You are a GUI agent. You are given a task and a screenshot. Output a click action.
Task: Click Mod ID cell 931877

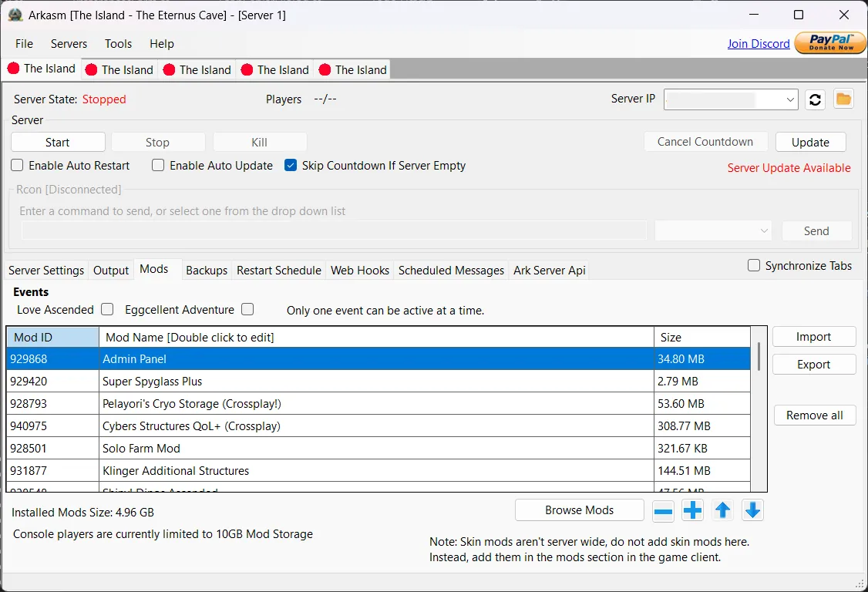(x=52, y=471)
